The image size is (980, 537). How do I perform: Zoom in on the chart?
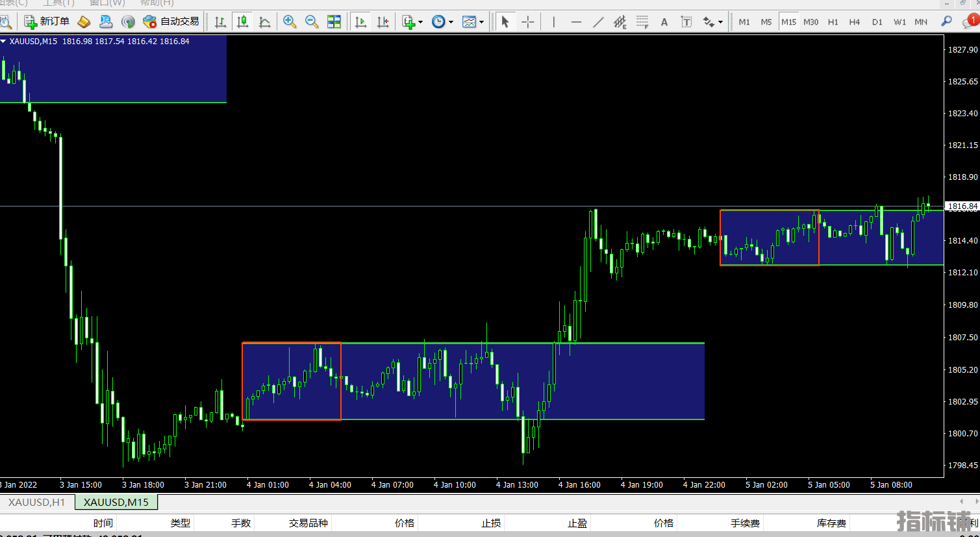[290, 21]
